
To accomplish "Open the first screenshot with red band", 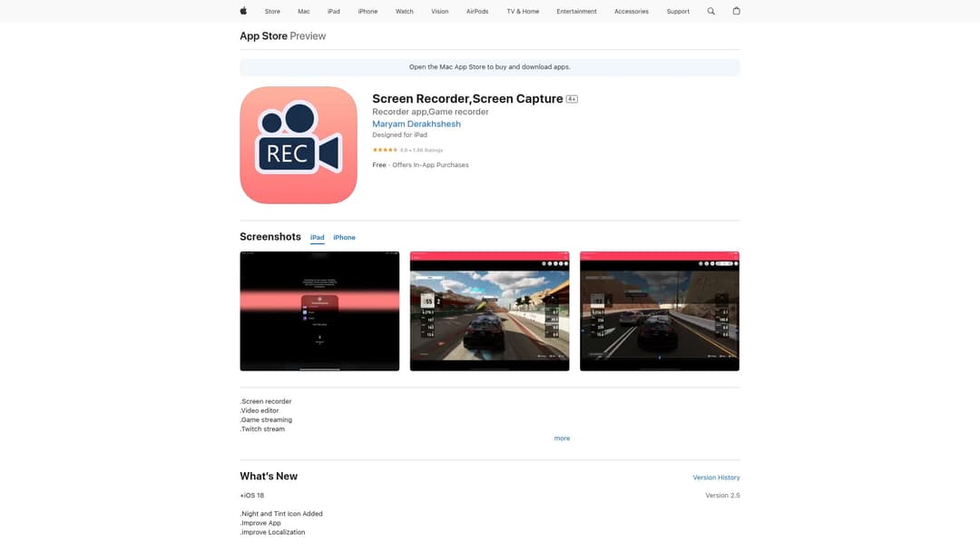I will click(319, 310).
